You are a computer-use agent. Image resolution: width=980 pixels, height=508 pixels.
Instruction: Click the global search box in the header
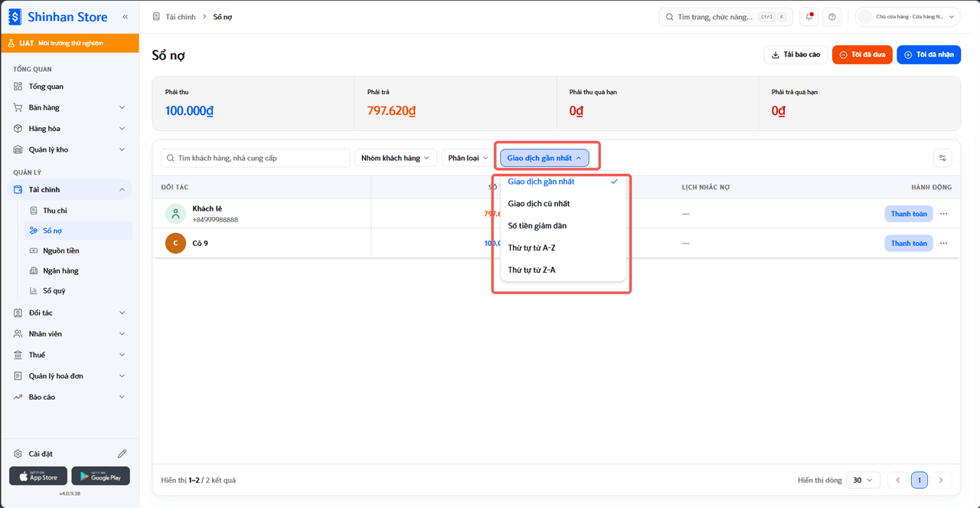(x=725, y=17)
